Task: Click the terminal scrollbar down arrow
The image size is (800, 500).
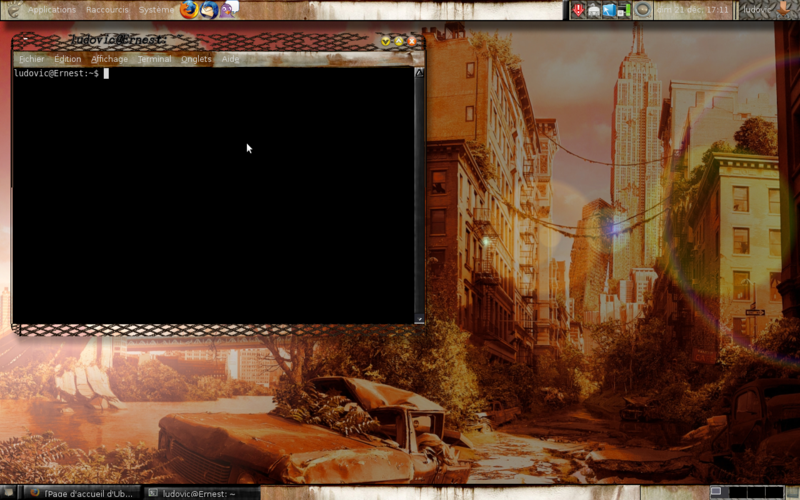Action: click(419, 319)
